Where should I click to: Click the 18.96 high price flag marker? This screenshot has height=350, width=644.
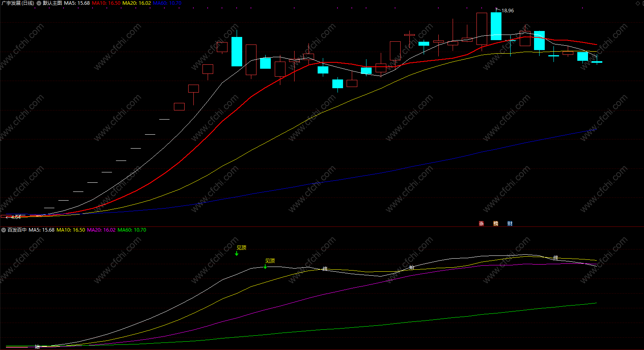click(x=505, y=10)
